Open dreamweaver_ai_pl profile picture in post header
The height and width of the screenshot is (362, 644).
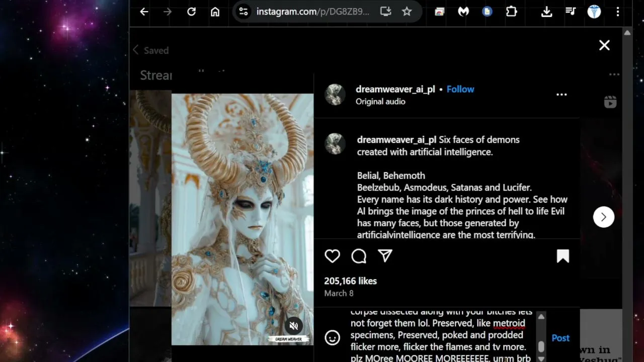(x=335, y=95)
